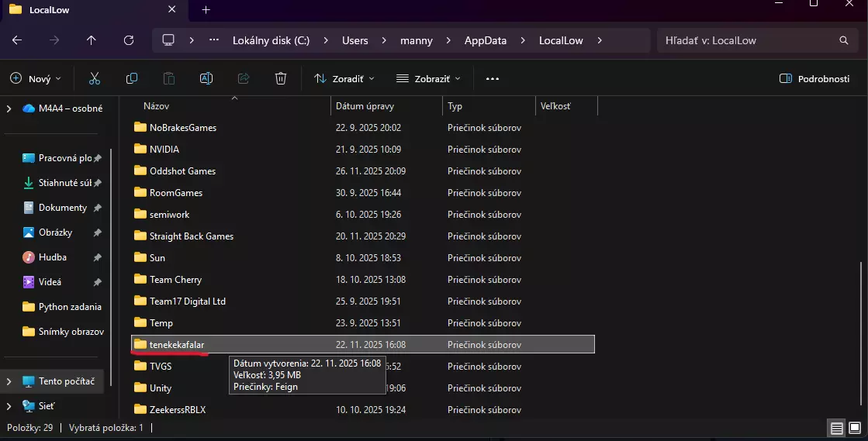Switch to details list view icon in status bar
This screenshot has height=441, width=868.
point(837,428)
